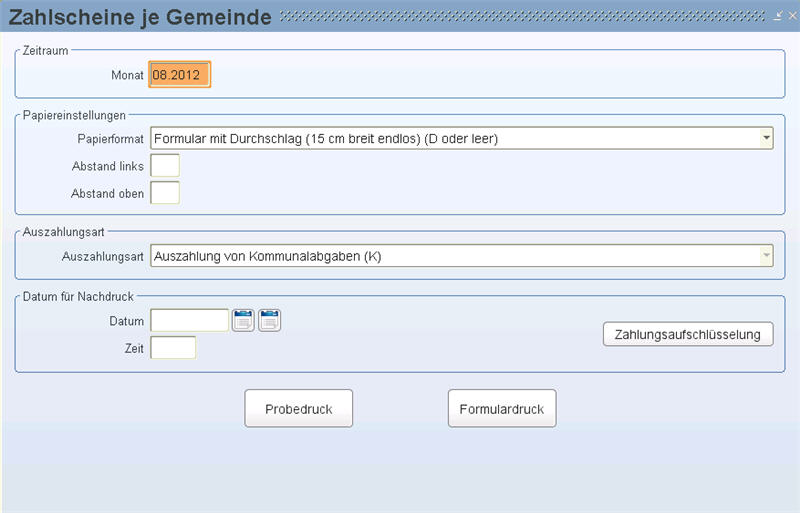The width and height of the screenshot is (800, 513).
Task: Focus the Monat field showing 08.2012
Action: click(180, 75)
